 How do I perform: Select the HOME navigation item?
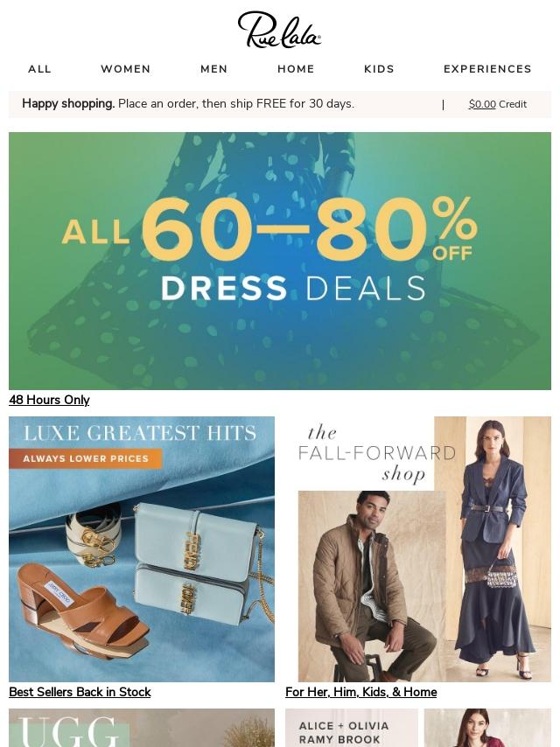coord(296,69)
